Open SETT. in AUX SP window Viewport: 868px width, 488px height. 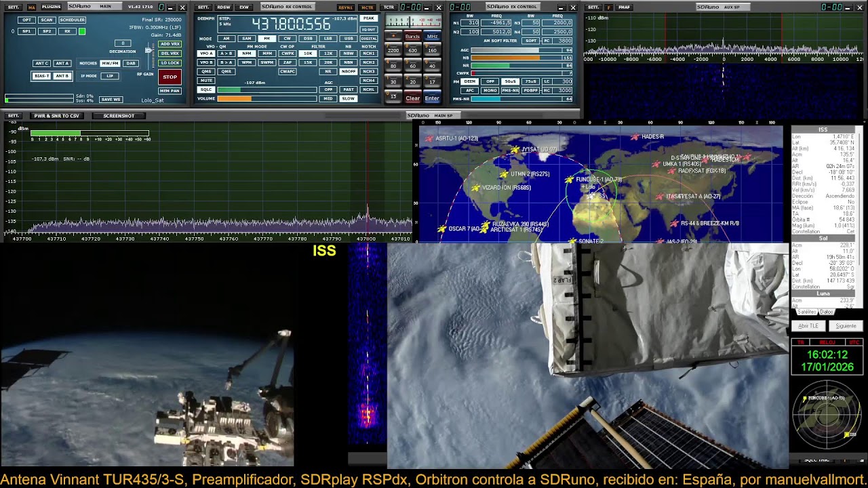click(593, 7)
